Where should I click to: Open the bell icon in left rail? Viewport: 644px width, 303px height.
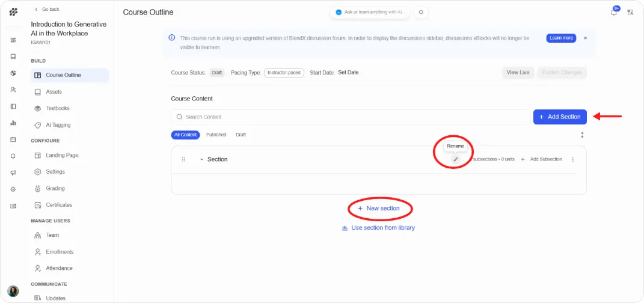tap(13, 156)
